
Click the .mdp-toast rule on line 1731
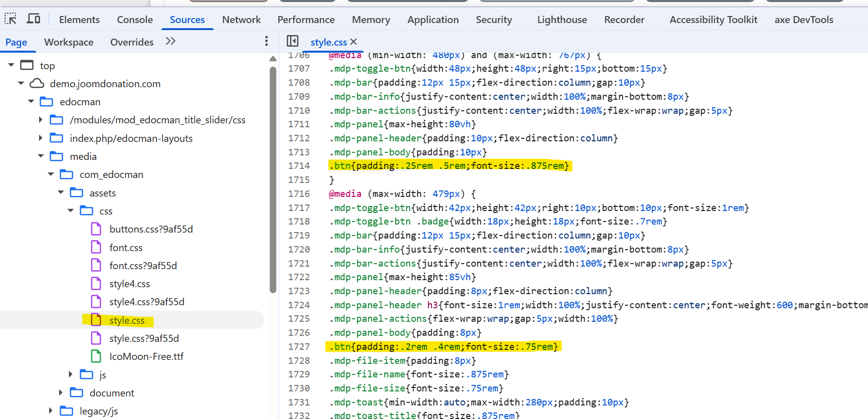[x=479, y=402]
